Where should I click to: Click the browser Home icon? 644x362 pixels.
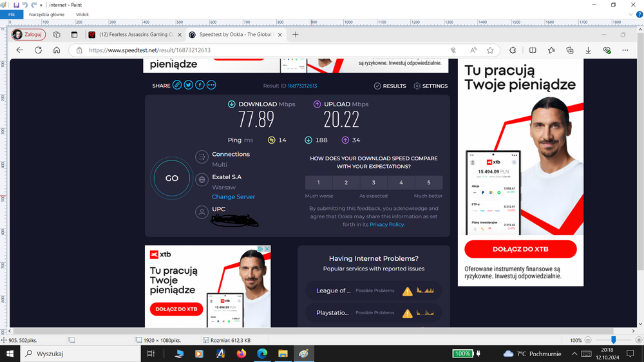[57, 50]
